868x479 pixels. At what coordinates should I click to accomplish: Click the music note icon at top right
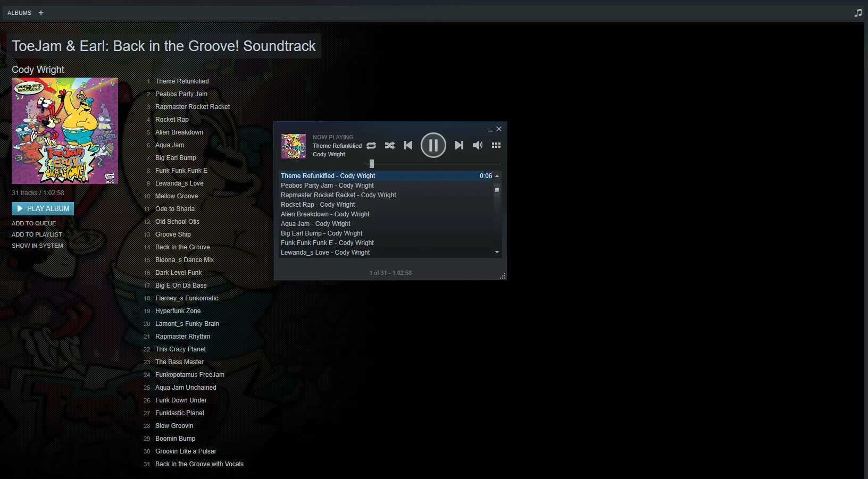click(x=858, y=13)
